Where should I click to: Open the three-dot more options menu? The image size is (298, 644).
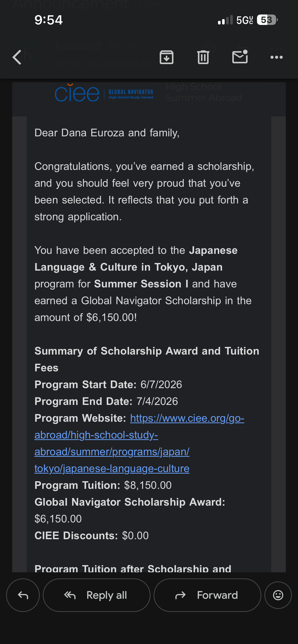pyautogui.click(x=277, y=57)
